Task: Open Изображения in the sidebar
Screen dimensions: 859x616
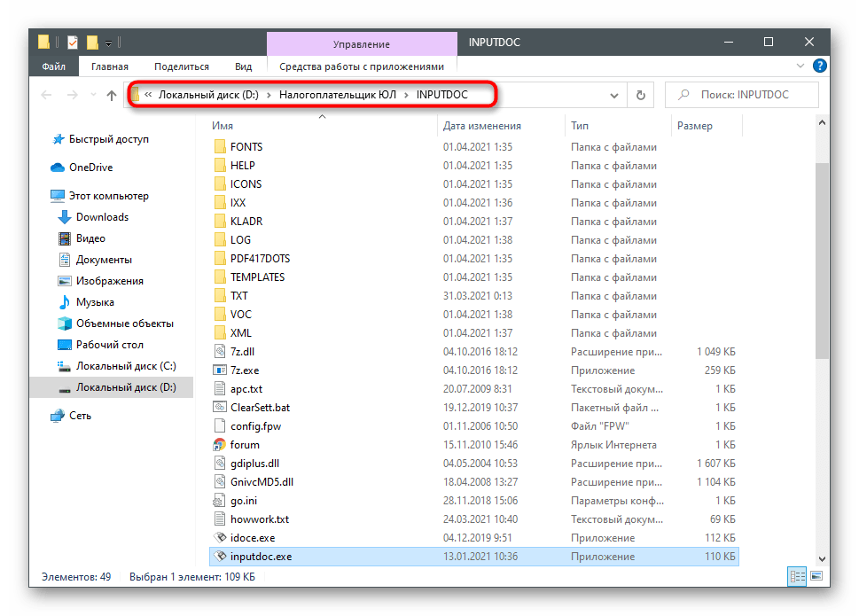Action: coord(110,281)
